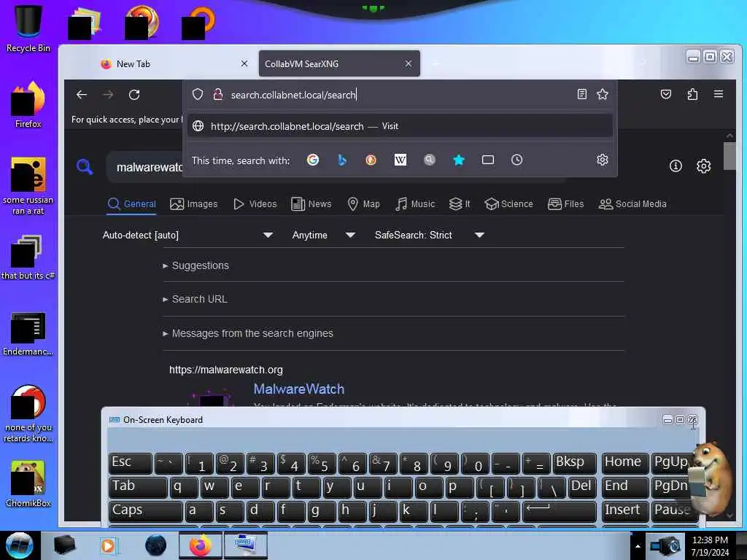
Task: Open search settings gear in urlbar dropdown
Action: pyautogui.click(x=602, y=160)
